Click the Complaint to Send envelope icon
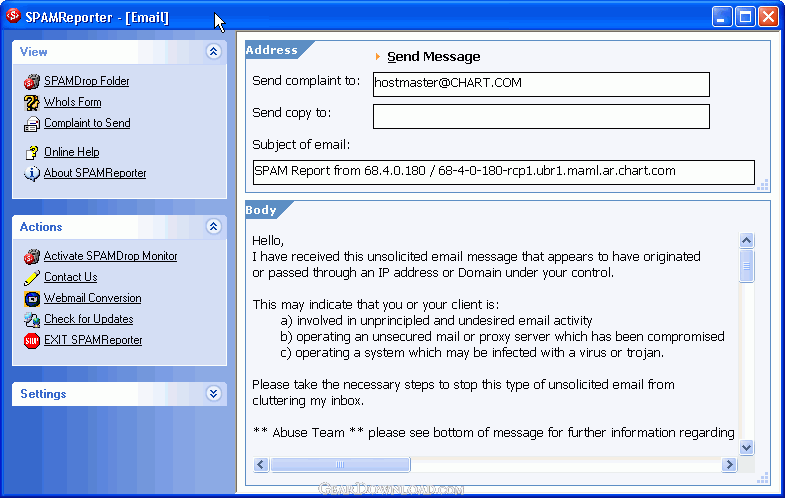The height and width of the screenshot is (498, 785). (x=31, y=124)
